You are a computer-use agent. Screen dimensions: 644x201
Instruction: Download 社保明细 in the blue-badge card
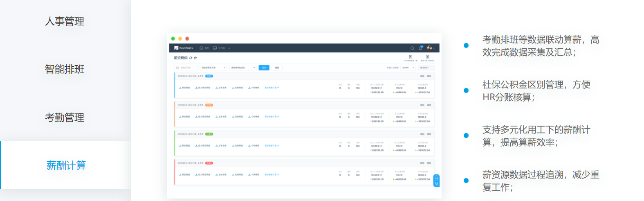[x=238, y=88]
